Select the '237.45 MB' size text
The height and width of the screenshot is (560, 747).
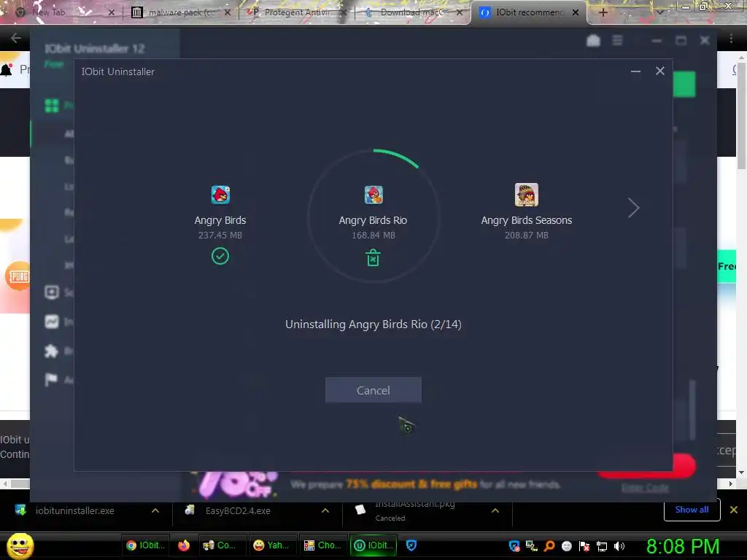[x=220, y=236]
